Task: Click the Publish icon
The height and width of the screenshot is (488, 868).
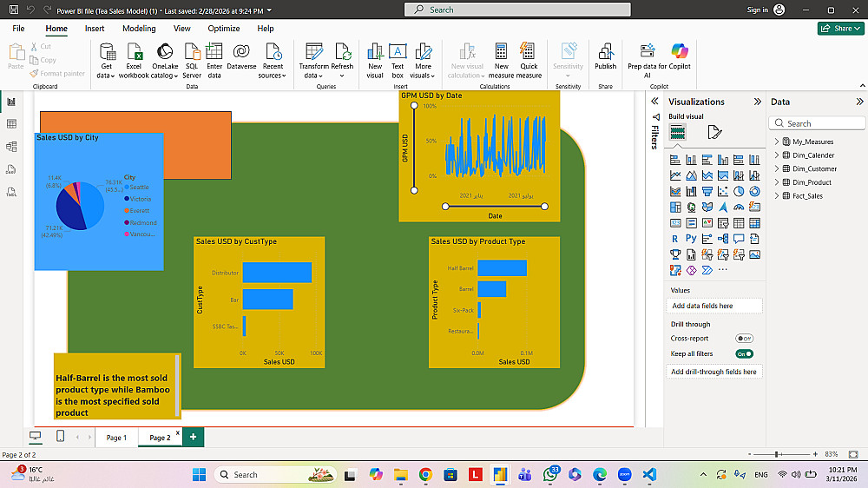Action: pos(605,53)
